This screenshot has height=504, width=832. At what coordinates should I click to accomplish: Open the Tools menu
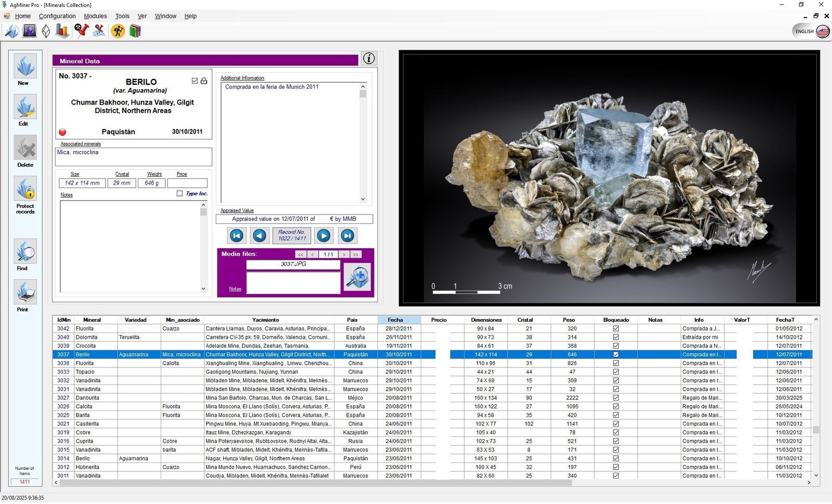pyautogui.click(x=122, y=16)
